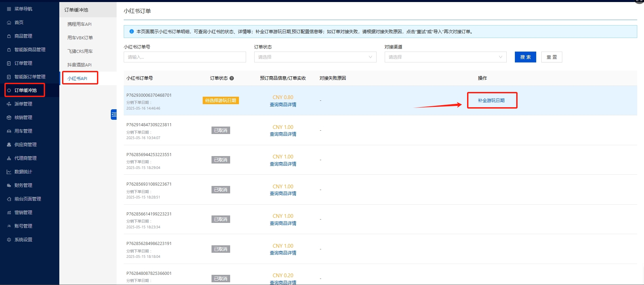Click order number P762848087825366001
This screenshot has height=285, width=644.
[149, 273]
